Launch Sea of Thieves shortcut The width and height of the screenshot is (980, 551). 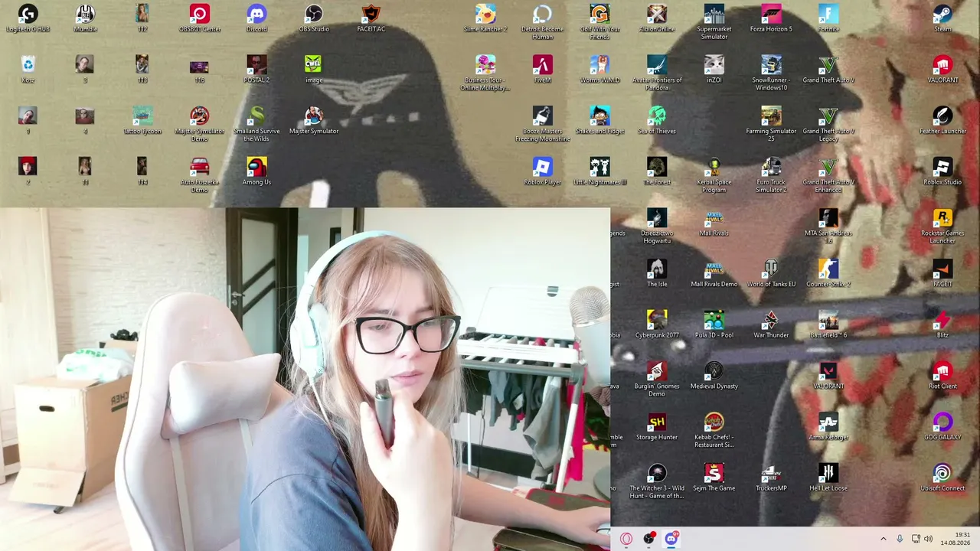657,121
